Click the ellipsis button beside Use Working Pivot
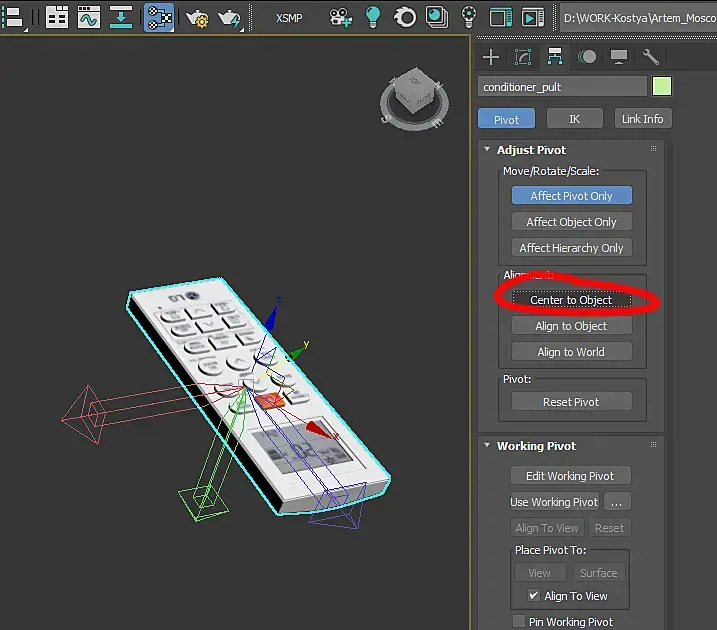 [617, 502]
